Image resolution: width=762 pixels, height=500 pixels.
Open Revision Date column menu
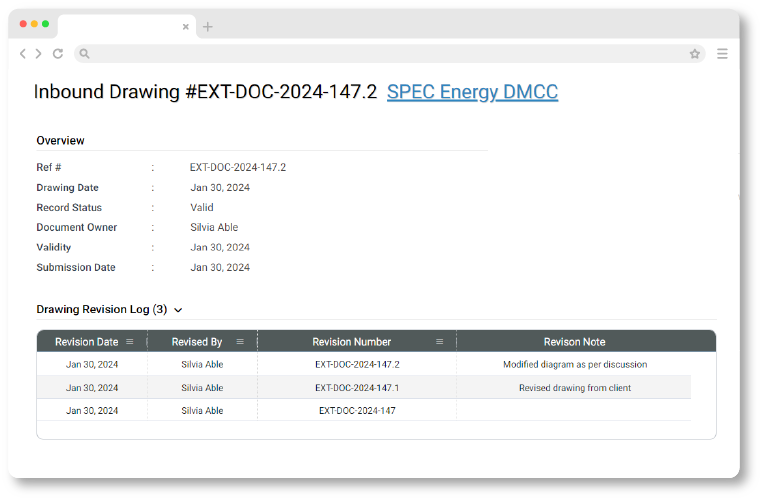(129, 342)
